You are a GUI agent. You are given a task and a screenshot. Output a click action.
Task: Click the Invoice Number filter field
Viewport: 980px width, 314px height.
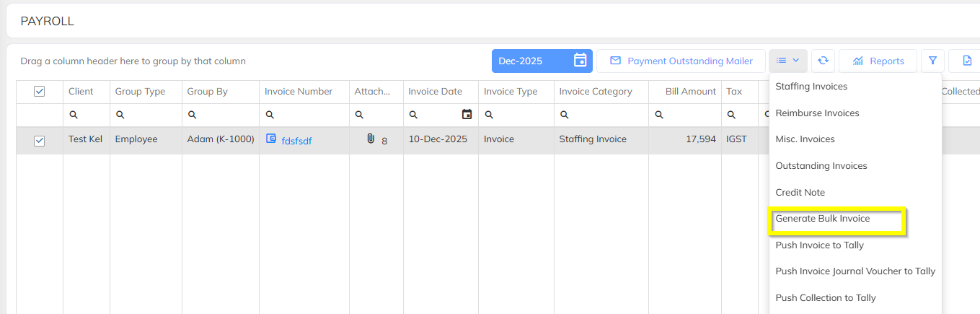tap(309, 115)
